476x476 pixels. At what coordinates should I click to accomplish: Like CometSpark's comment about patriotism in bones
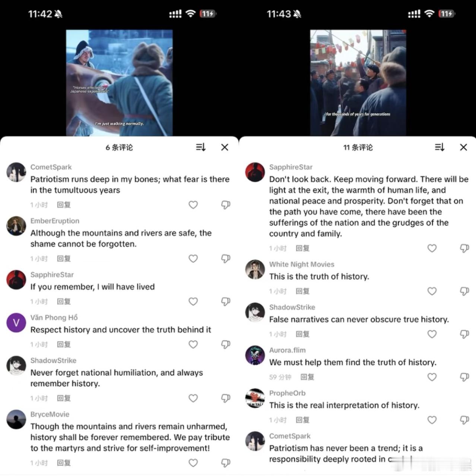[x=193, y=205]
